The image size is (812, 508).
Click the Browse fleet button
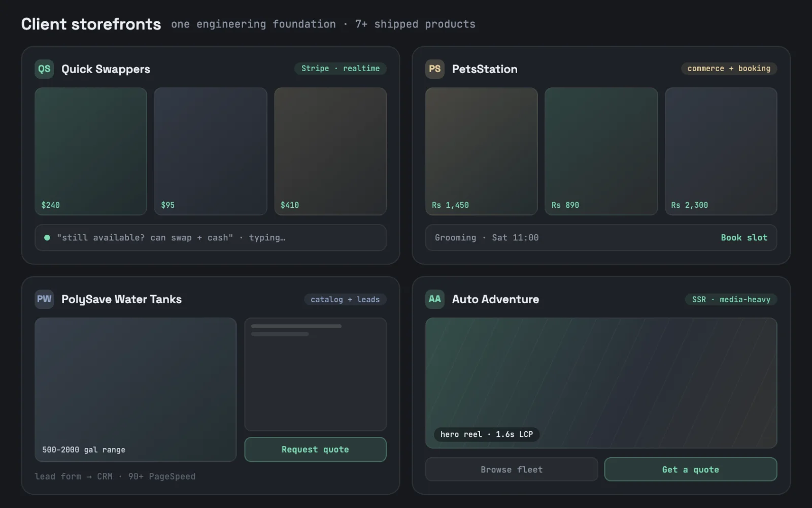pyautogui.click(x=512, y=469)
